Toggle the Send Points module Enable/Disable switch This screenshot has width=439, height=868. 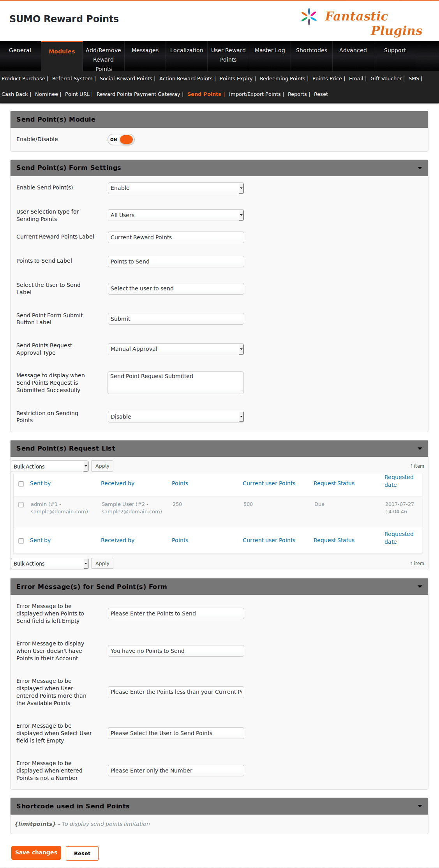tap(121, 140)
